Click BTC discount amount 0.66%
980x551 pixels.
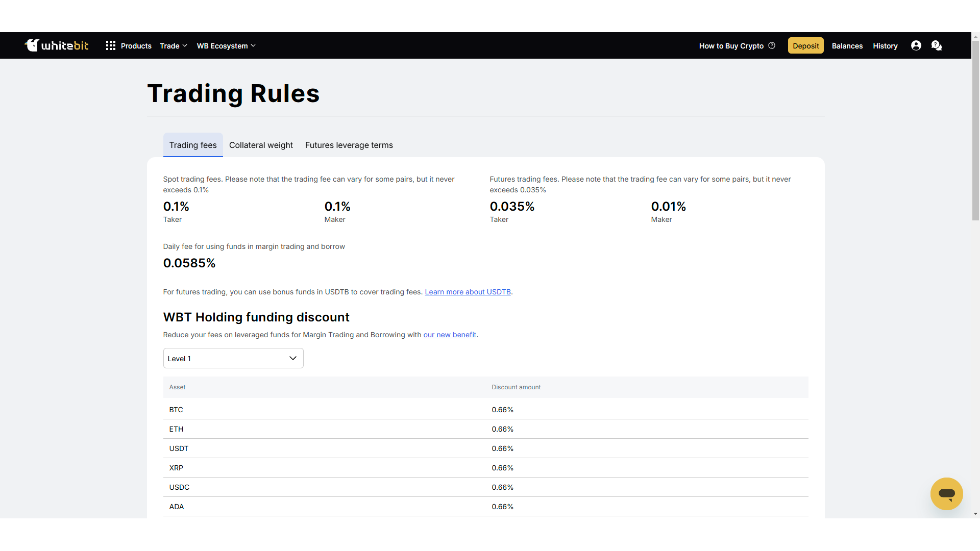pyautogui.click(x=502, y=410)
